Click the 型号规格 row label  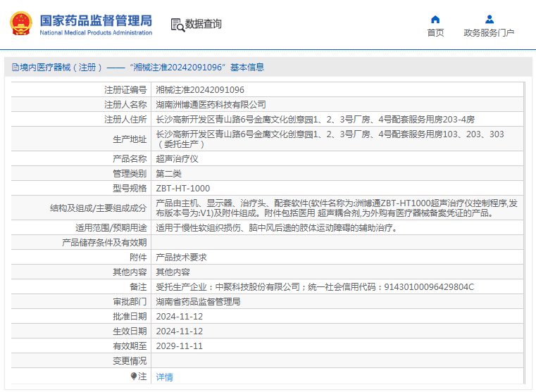pos(130,189)
